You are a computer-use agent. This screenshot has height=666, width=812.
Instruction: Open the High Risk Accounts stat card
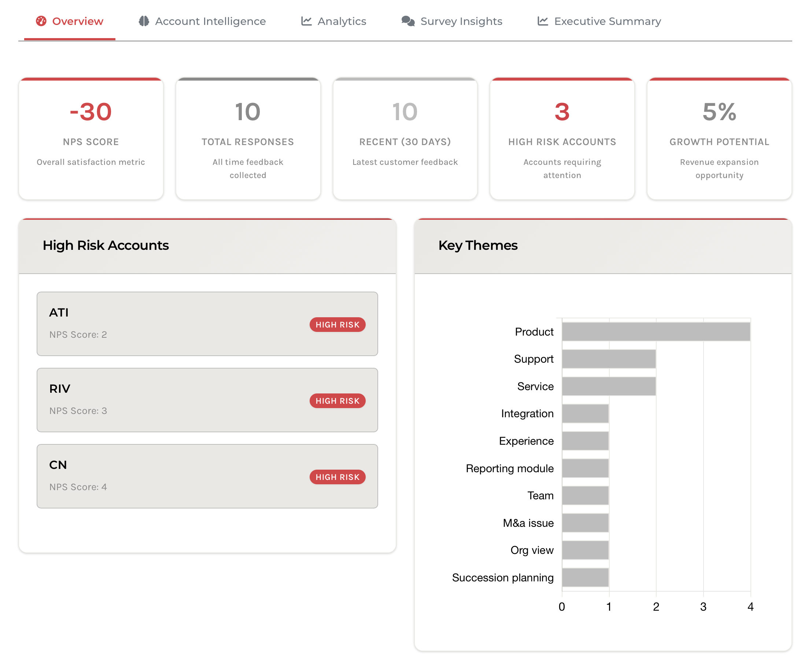tap(562, 138)
